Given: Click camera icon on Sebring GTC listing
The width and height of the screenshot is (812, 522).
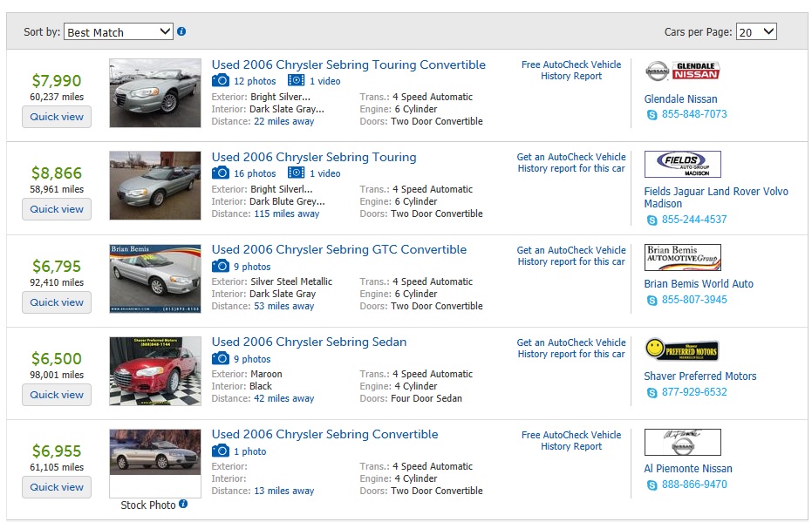Looking at the screenshot, I should (221, 267).
